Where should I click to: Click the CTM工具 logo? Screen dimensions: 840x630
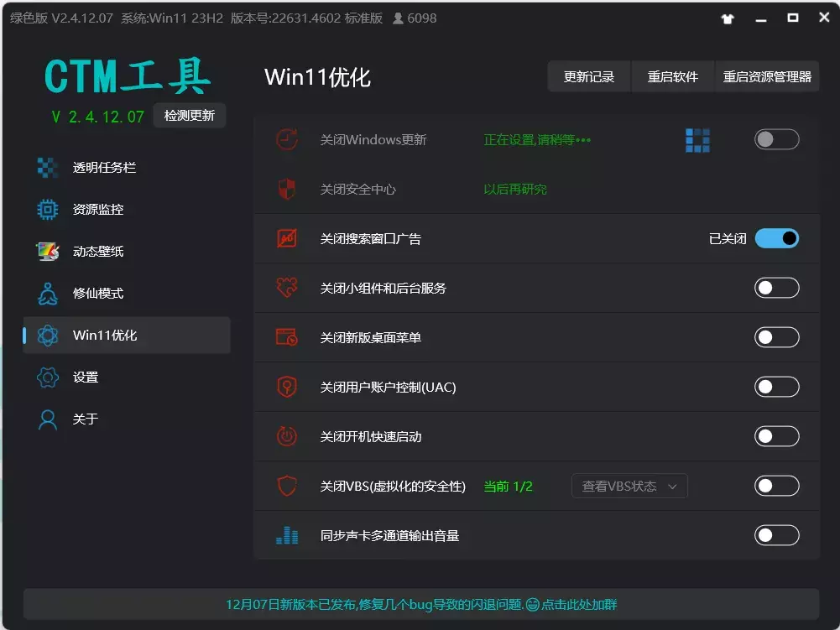128,76
